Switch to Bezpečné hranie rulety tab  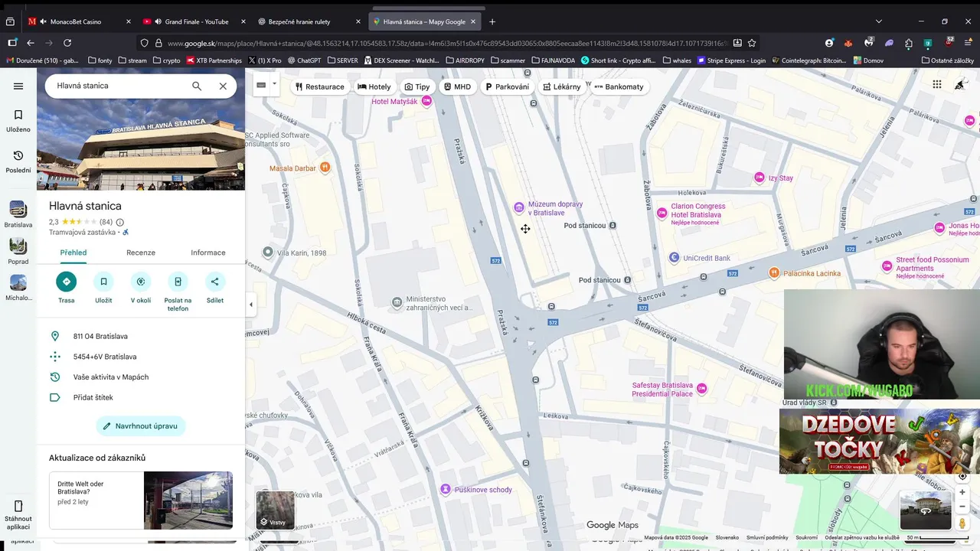pyautogui.click(x=309, y=21)
